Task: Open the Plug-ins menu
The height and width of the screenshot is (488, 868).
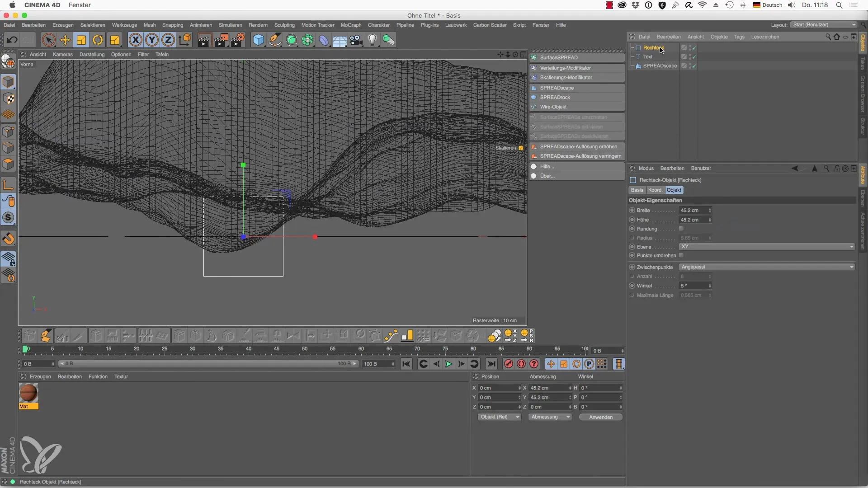Action: pyautogui.click(x=429, y=25)
